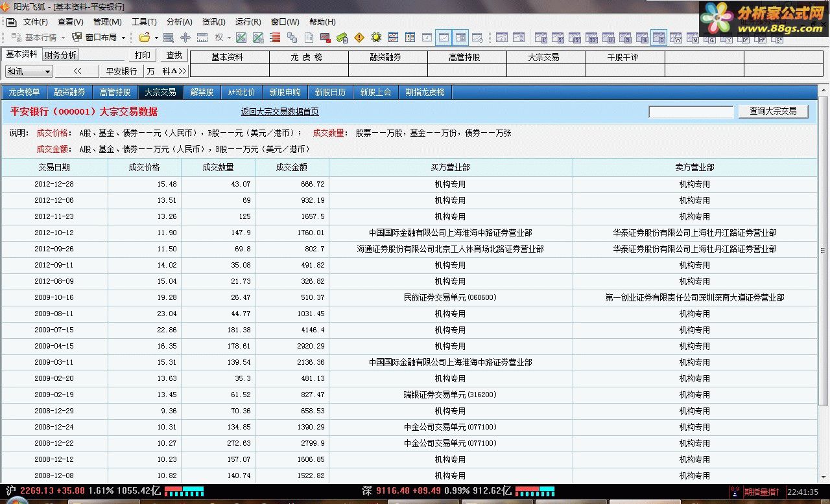Click the green money notes toolbar icon
830x504 pixels.
(342, 38)
